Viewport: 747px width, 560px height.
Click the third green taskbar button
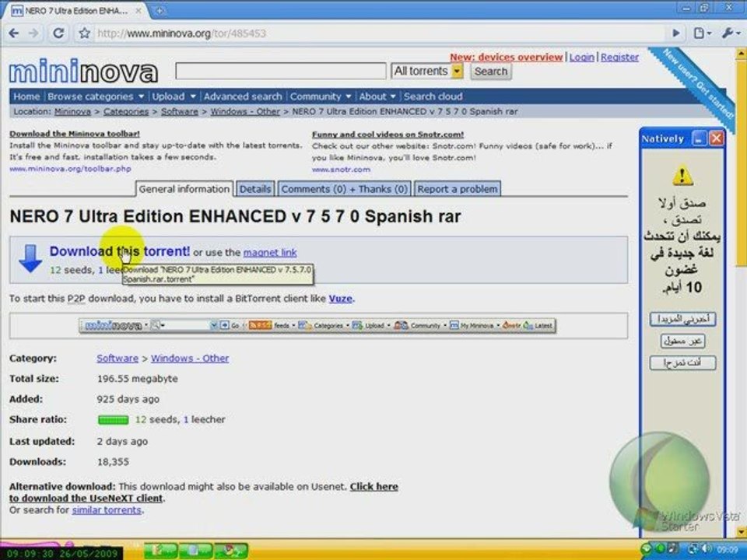(230, 551)
